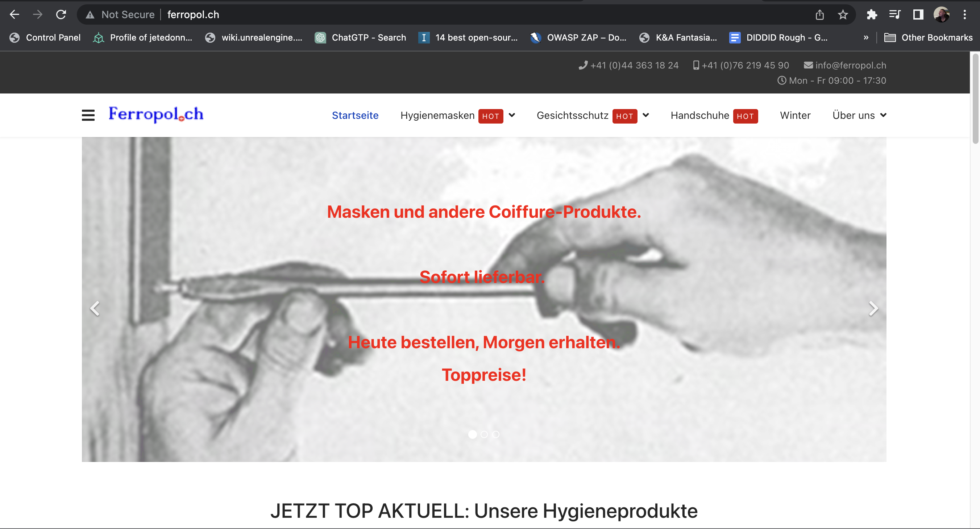Open the hamburger menu next to the Ferropol logo
The height and width of the screenshot is (529, 980).
88,115
